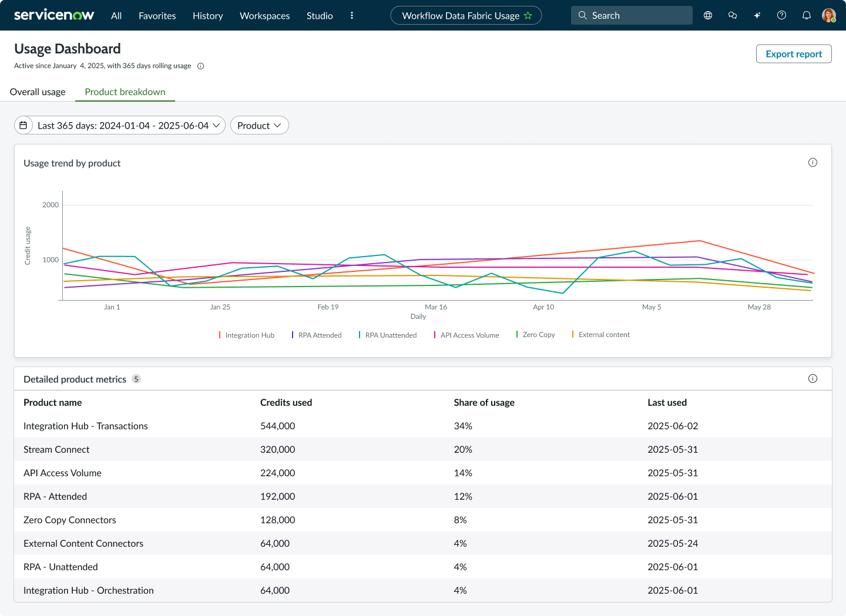Click the Zero Copy Connectors row name
Screen dimensions: 846x616
point(70,520)
